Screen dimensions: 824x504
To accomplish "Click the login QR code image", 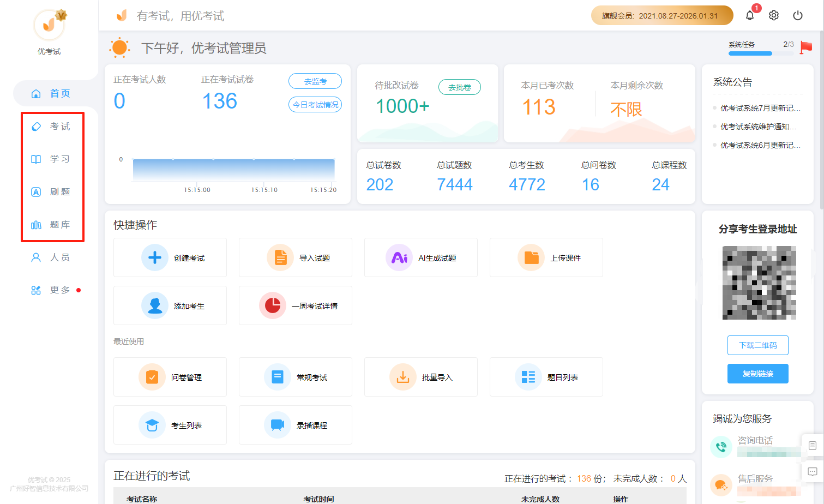I will [759, 283].
